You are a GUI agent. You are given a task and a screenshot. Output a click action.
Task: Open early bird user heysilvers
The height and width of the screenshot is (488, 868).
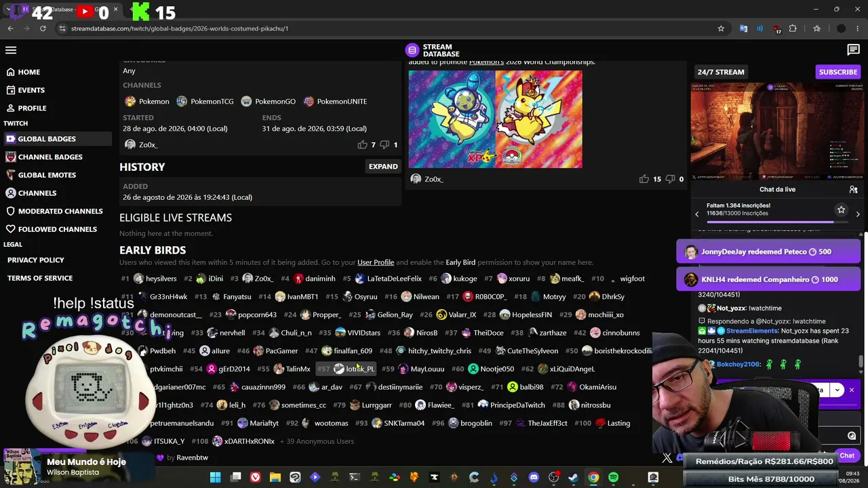point(155,279)
